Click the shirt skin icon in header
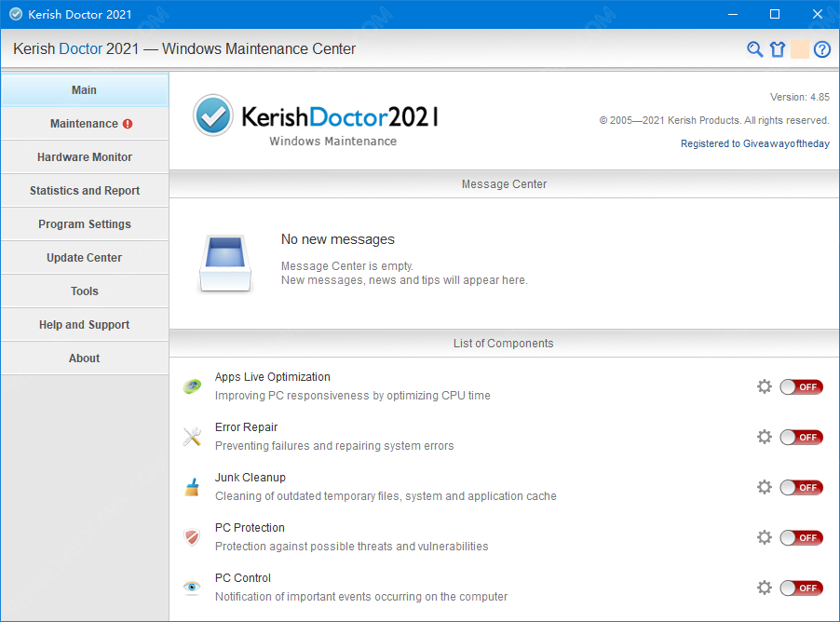840x622 pixels. [778, 49]
